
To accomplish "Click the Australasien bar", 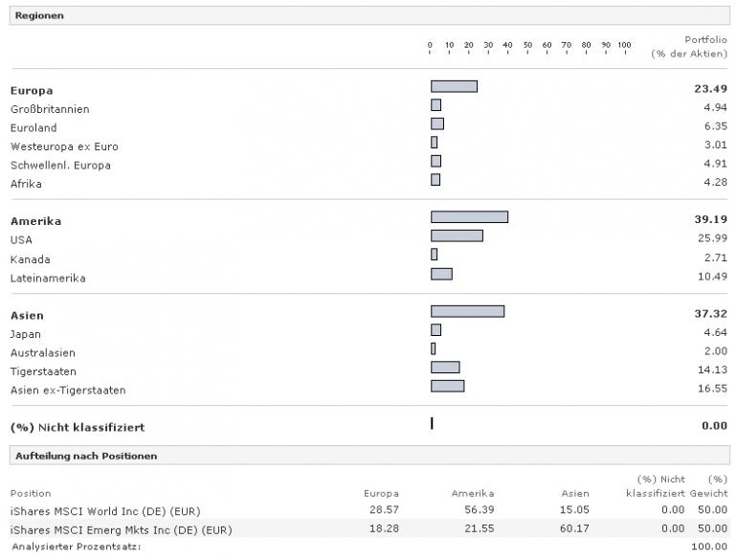I will point(433,349).
